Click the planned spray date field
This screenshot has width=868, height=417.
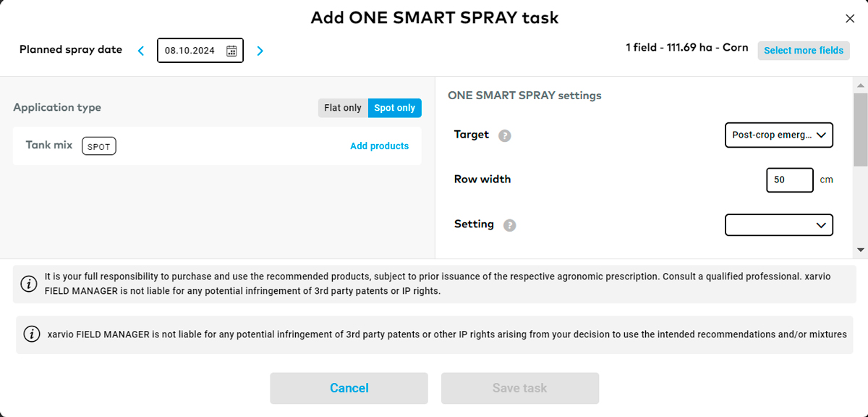point(200,51)
